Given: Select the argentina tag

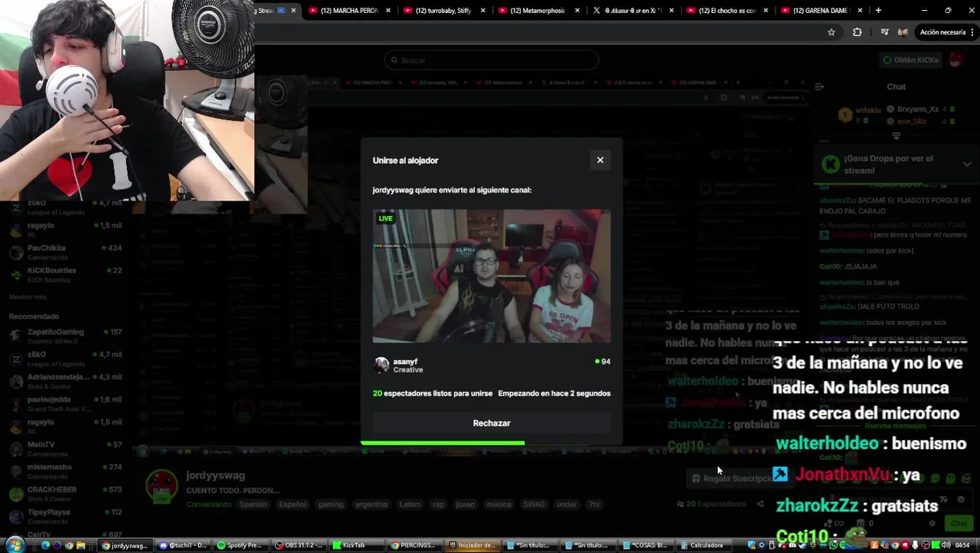Looking at the screenshot, I should click(371, 505).
